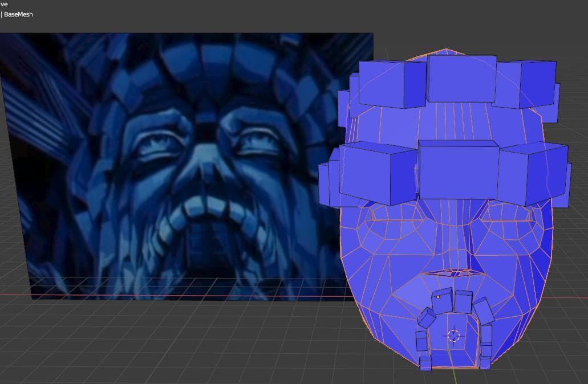
Task: Click the 3D cursor on the chin
Action: coord(454,336)
